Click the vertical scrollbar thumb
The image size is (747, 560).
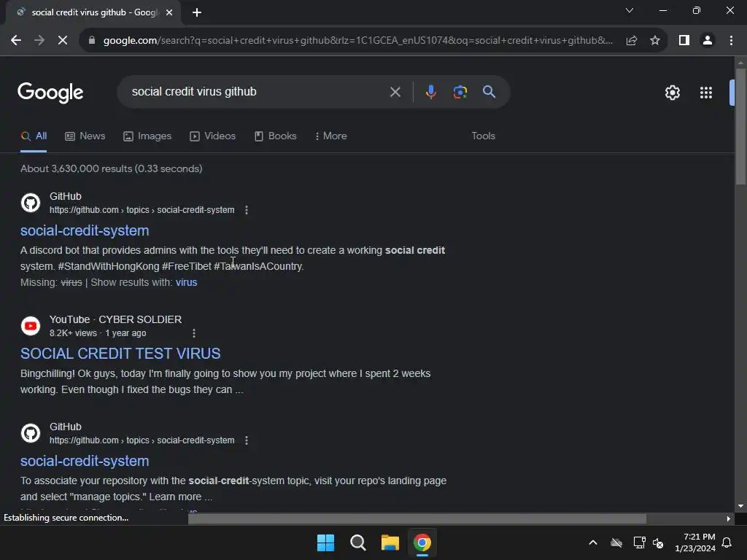tap(740, 126)
